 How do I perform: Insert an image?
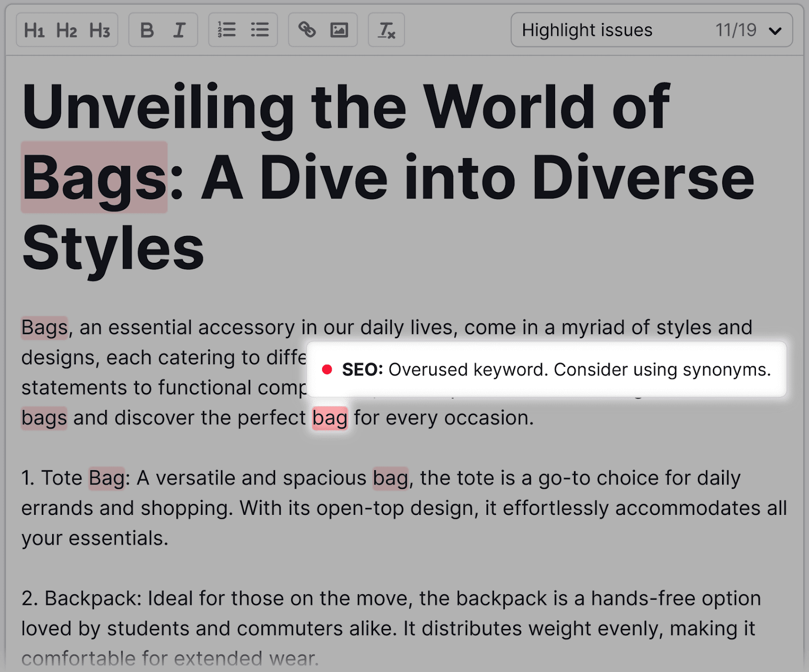pos(339,30)
